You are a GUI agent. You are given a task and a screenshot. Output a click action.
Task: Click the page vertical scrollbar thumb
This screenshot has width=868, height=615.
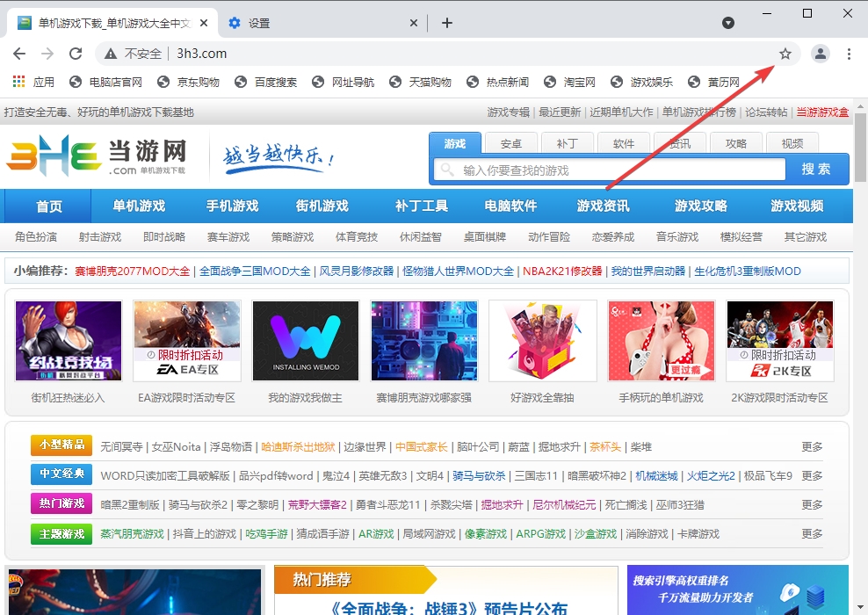pyautogui.click(x=860, y=148)
